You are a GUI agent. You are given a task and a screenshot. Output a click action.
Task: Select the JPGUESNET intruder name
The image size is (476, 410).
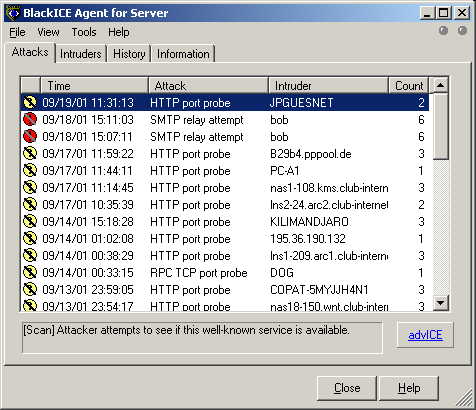pos(301,103)
